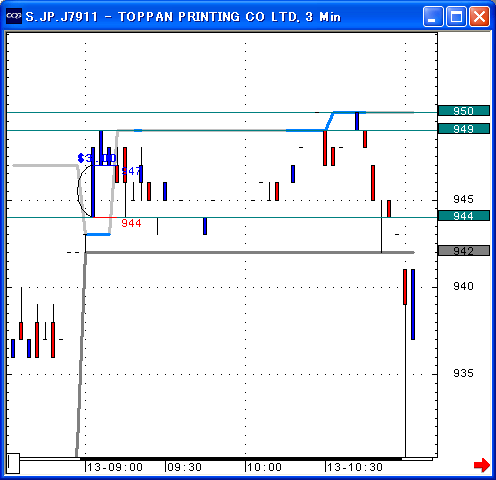This screenshot has width=496, height=480.
Task: Minimize the Toppan Printing chart window
Action: click(x=433, y=16)
